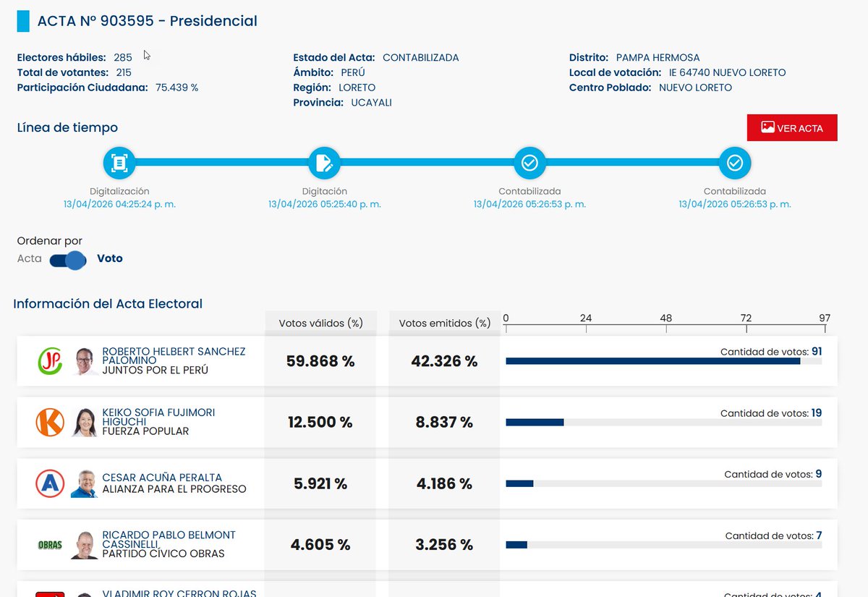Viewport: 868px width, 597px height.
Task: Click the name ROBERTO HELBERT SANCHEZ PALOMINO
Action: pos(174,355)
